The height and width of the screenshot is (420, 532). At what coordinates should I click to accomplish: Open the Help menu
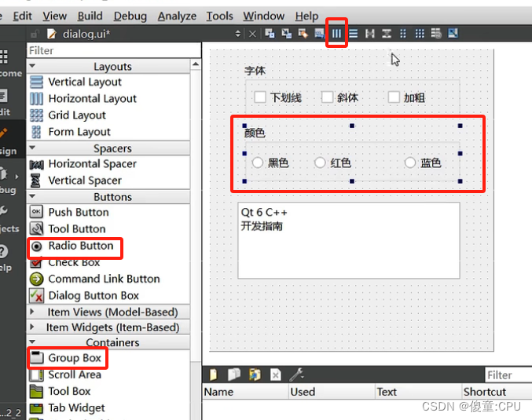[306, 16]
